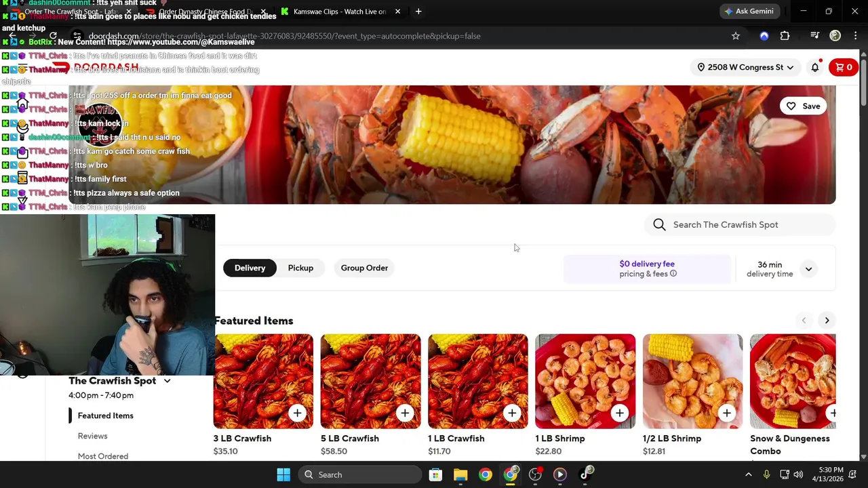Open the volume control in system tray
This screenshot has width=868, height=488.
pyautogui.click(x=798, y=474)
